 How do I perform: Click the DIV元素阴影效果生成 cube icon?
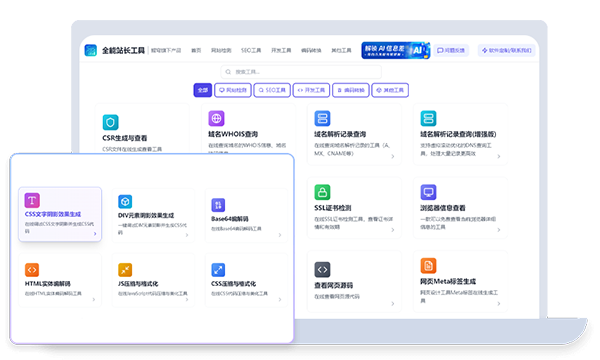(x=125, y=201)
